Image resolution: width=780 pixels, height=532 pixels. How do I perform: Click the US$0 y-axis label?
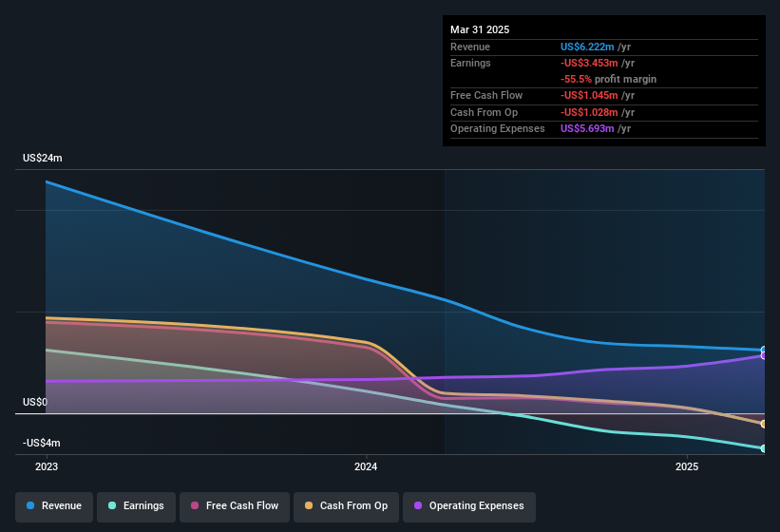pyautogui.click(x=35, y=402)
